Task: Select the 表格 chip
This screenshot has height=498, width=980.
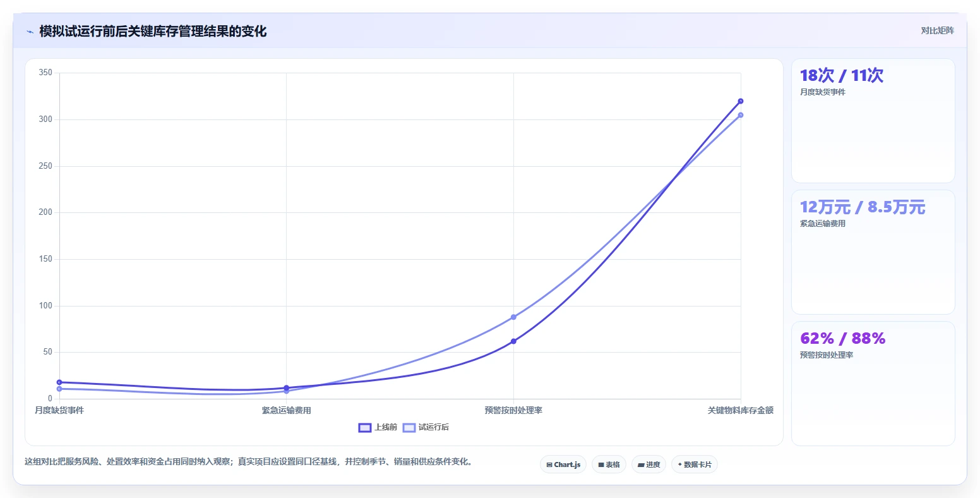Action: click(x=609, y=465)
